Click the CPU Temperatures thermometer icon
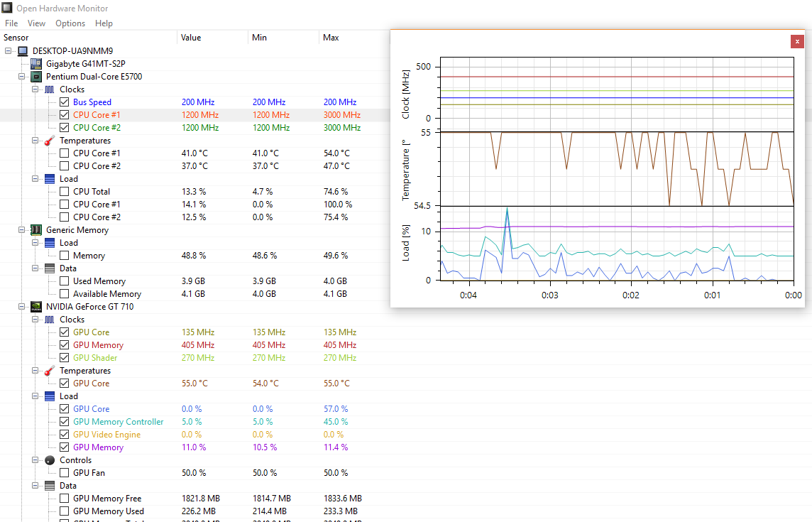This screenshot has width=812, height=522. coord(49,141)
